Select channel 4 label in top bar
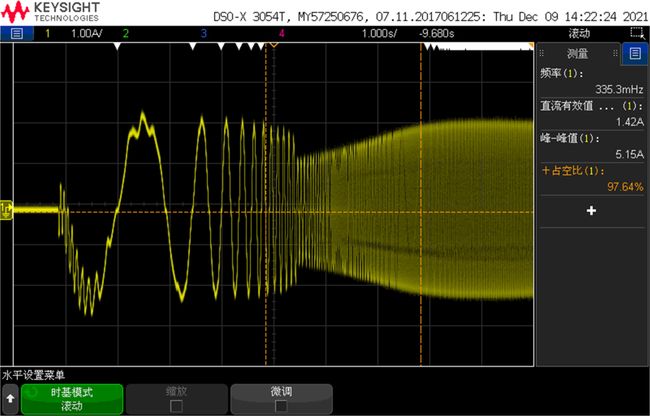Image resolution: width=650 pixels, height=416 pixels. coord(281,33)
